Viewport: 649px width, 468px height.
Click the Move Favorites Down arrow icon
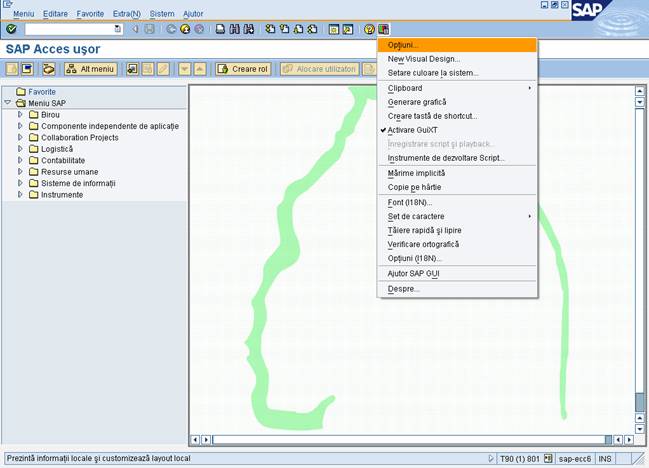[x=185, y=69]
